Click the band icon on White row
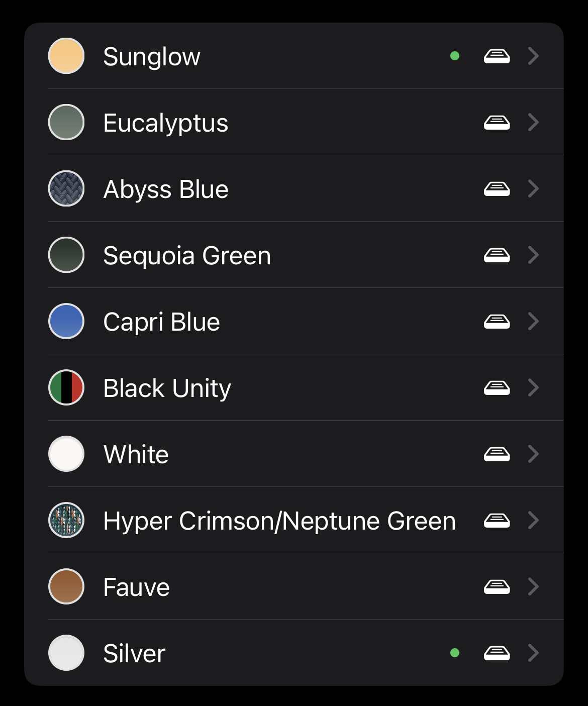 click(497, 454)
